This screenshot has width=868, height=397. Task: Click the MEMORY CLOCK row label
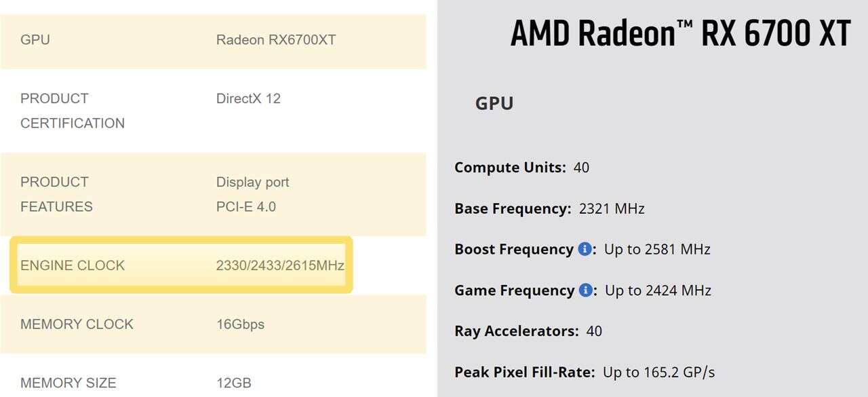[77, 324]
